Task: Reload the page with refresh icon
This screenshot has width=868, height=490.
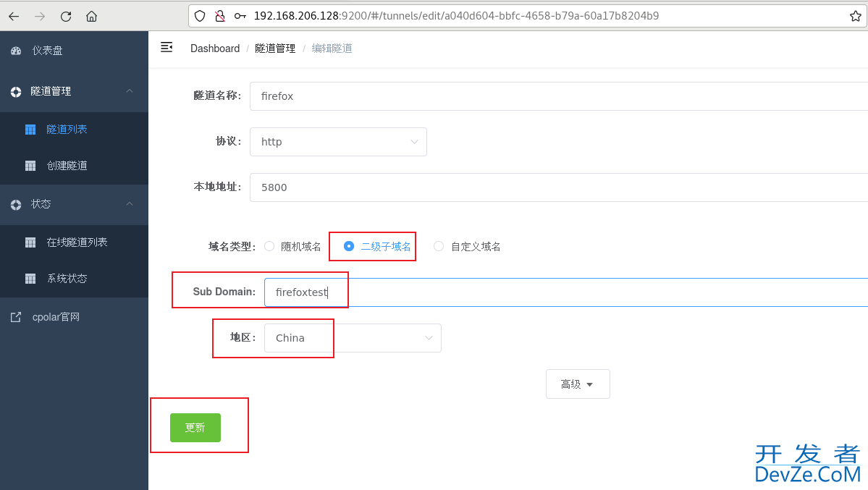Action: click(66, 17)
